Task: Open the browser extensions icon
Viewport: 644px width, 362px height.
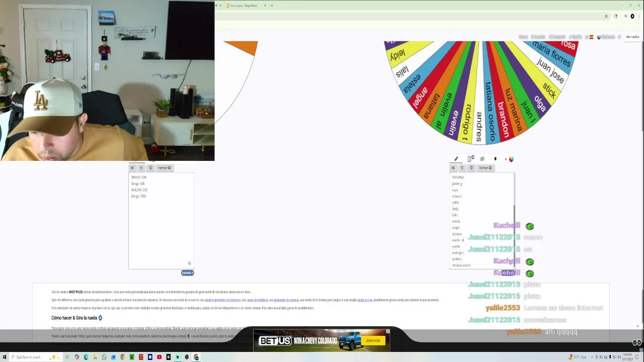Action: (615, 16)
